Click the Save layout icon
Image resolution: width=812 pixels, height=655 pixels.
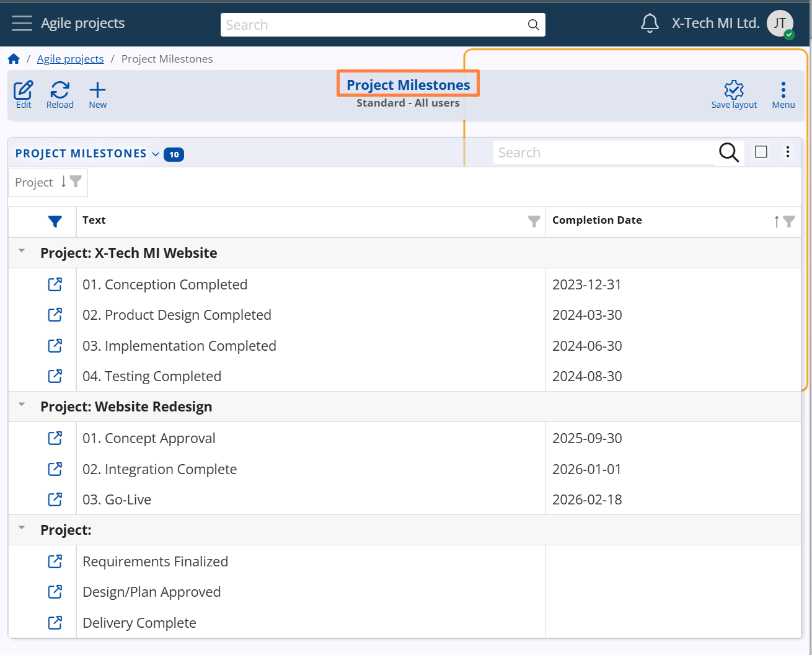point(733,94)
